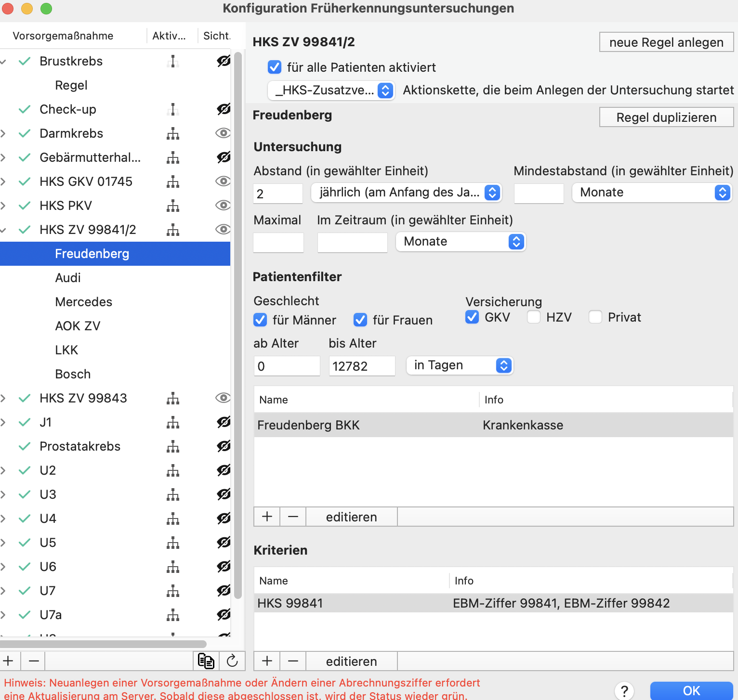Click the 'neue Regel anlegen' button

(x=666, y=42)
